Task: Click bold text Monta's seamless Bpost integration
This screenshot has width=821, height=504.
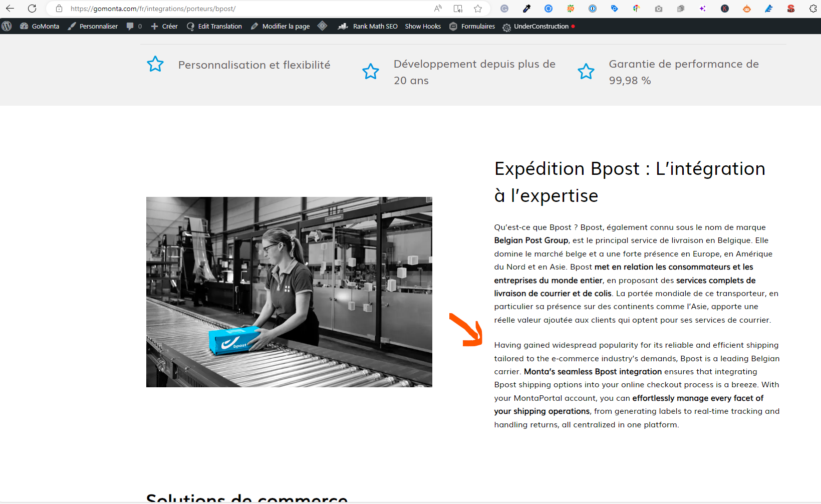Action: 593,372
